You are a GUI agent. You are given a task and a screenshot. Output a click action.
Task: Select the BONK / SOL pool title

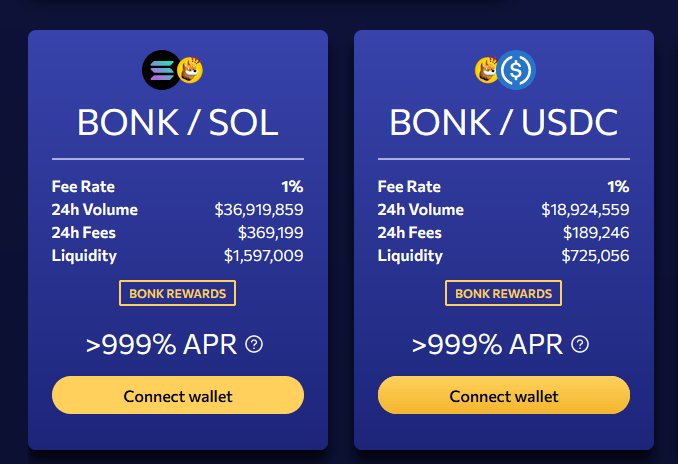pyautogui.click(x=178, y=122)
